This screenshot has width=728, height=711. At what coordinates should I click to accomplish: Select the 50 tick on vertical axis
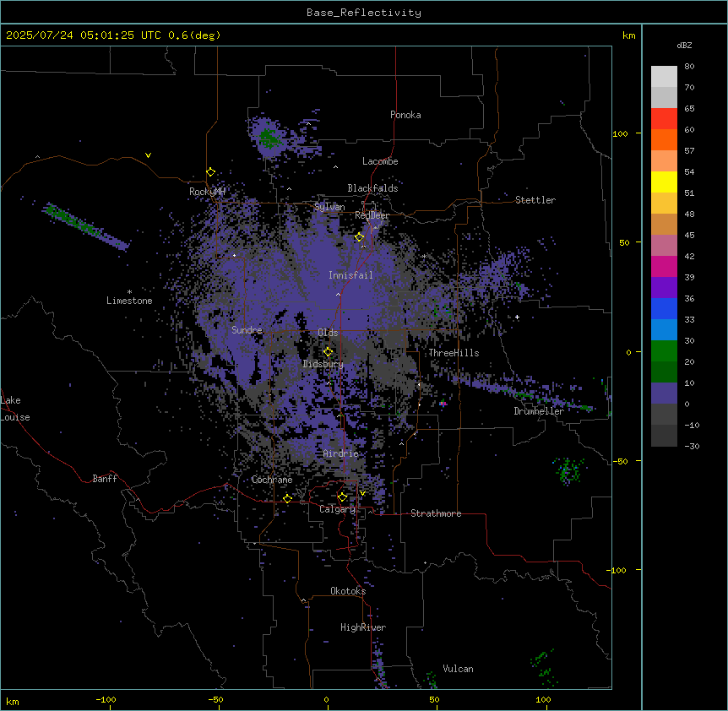[624, 242]
